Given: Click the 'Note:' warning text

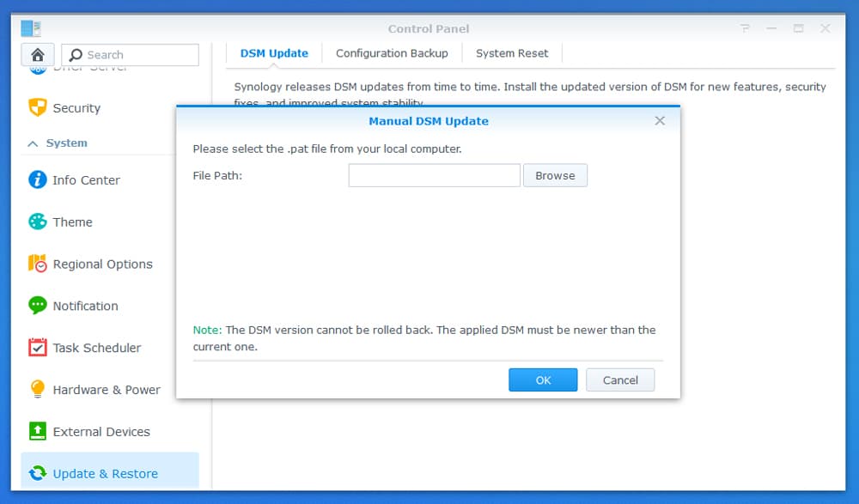Looking at the screenshot, I should [207, 330].
